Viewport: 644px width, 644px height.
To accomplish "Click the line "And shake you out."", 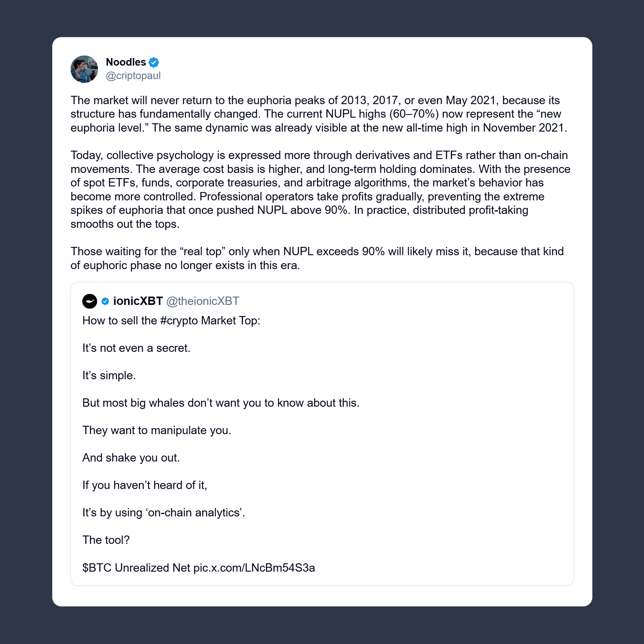I will click(131, 458).
